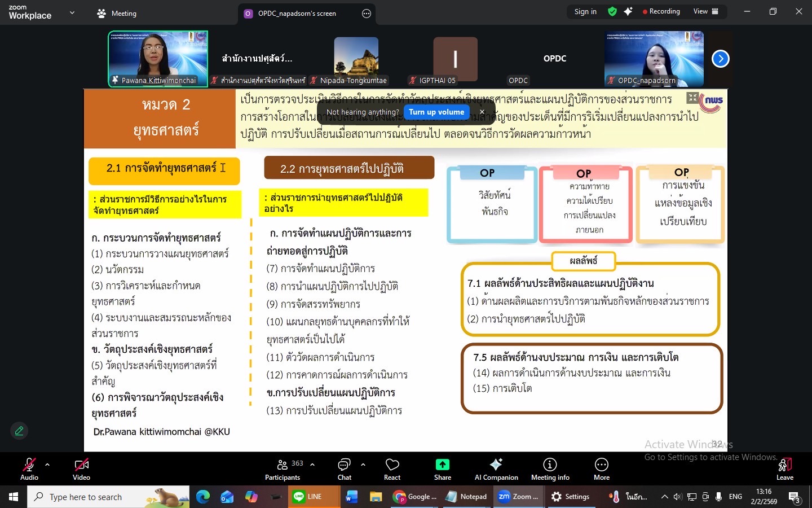Switch to the Meeting tab
812x508 pixels.
tap(117, 13)
